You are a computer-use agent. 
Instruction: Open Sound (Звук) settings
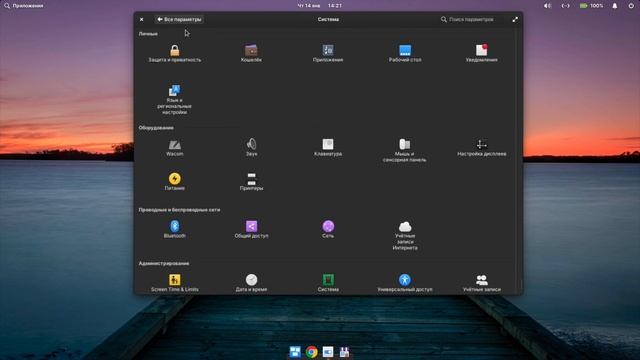point(251,148)
